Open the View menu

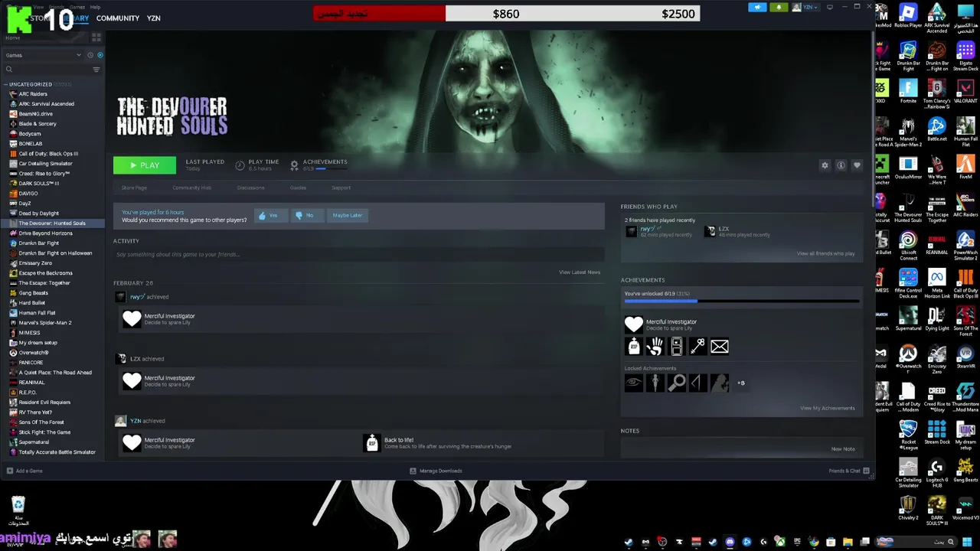(x=38, y=7)
